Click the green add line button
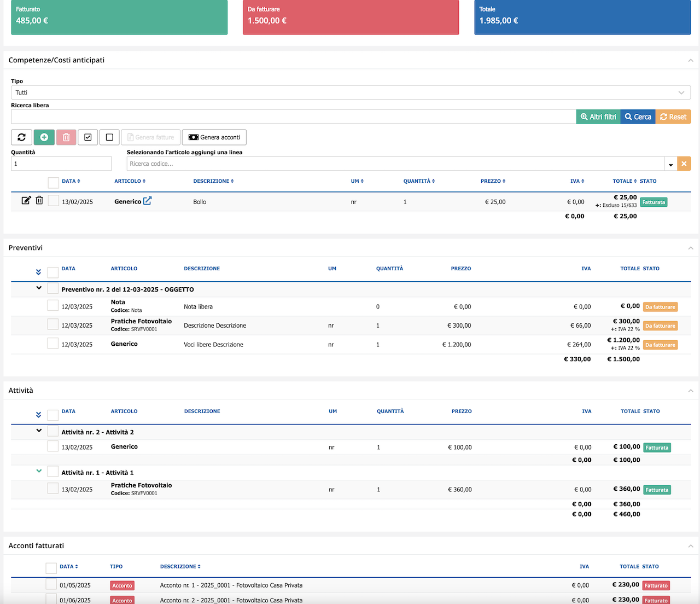The width and height of the screenshot is (700, 604). 44,137
